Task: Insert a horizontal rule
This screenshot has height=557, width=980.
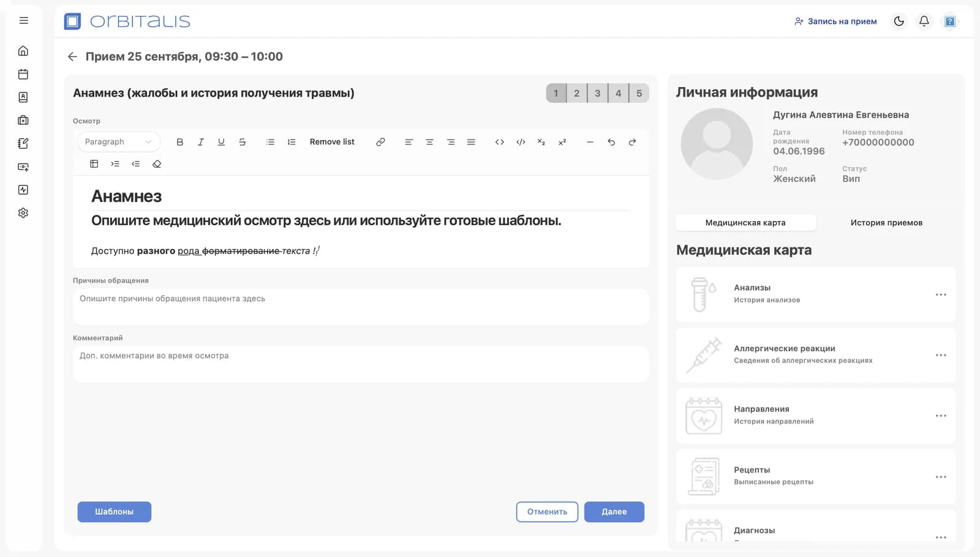Action: [590, 142]
